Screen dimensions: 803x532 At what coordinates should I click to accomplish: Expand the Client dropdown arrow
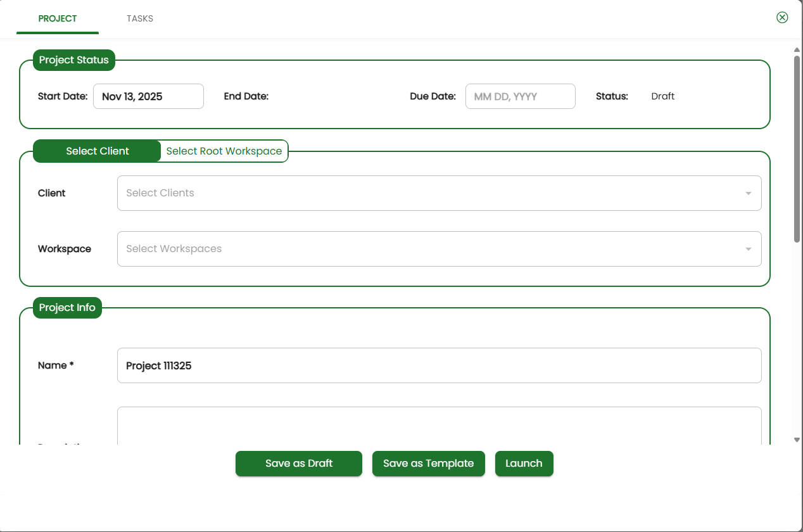click(x=749, y=193)
